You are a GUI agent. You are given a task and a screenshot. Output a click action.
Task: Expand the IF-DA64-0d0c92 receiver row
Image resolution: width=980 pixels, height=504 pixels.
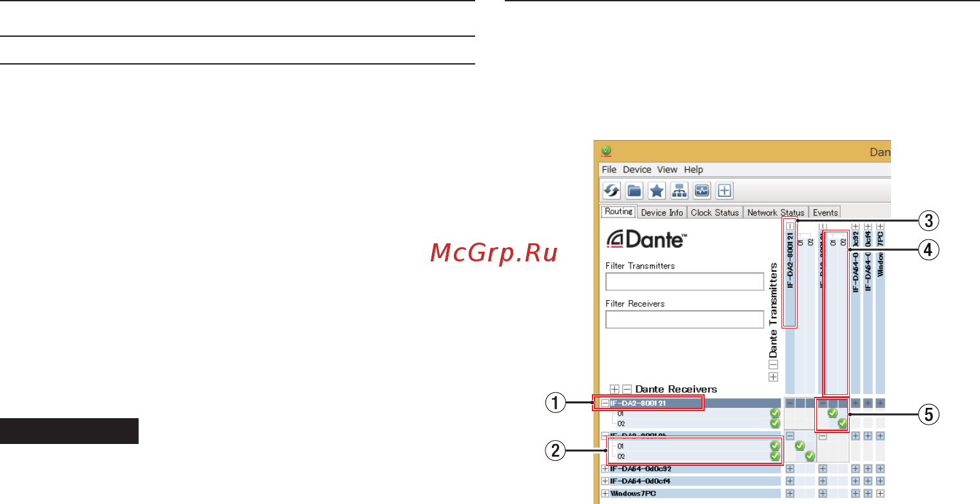605,469
